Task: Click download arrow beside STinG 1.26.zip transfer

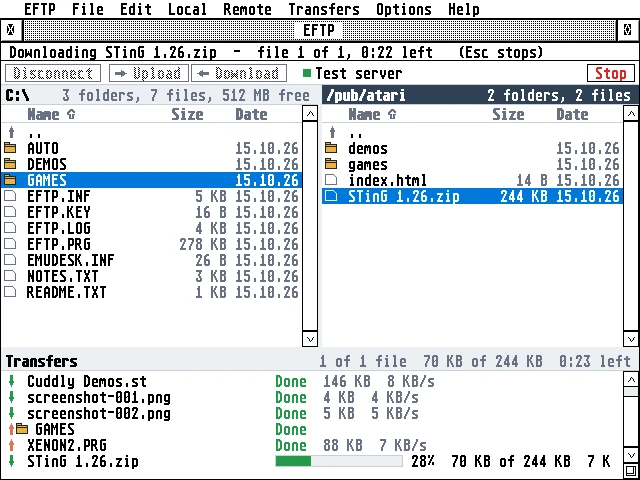Action: 11,461
